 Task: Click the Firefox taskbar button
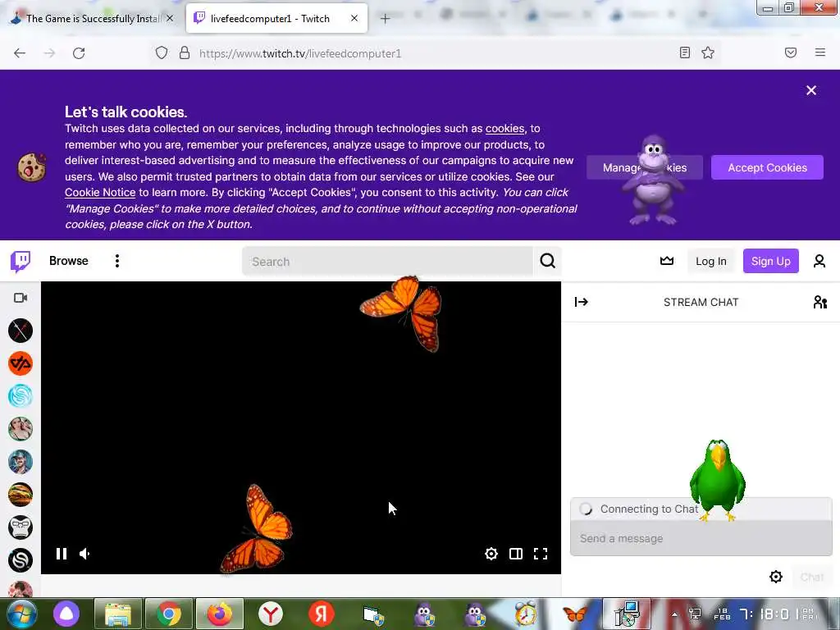pos(220,614)
